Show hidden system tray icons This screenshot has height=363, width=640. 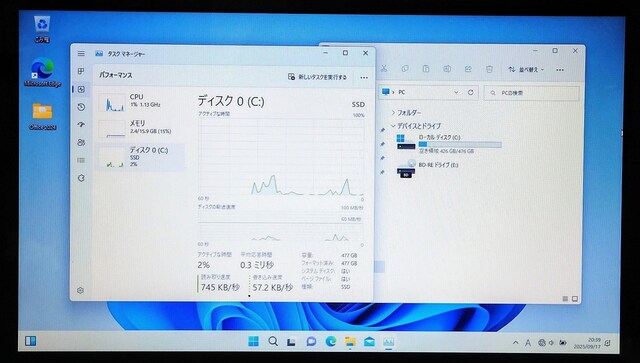tap(516, 343)
